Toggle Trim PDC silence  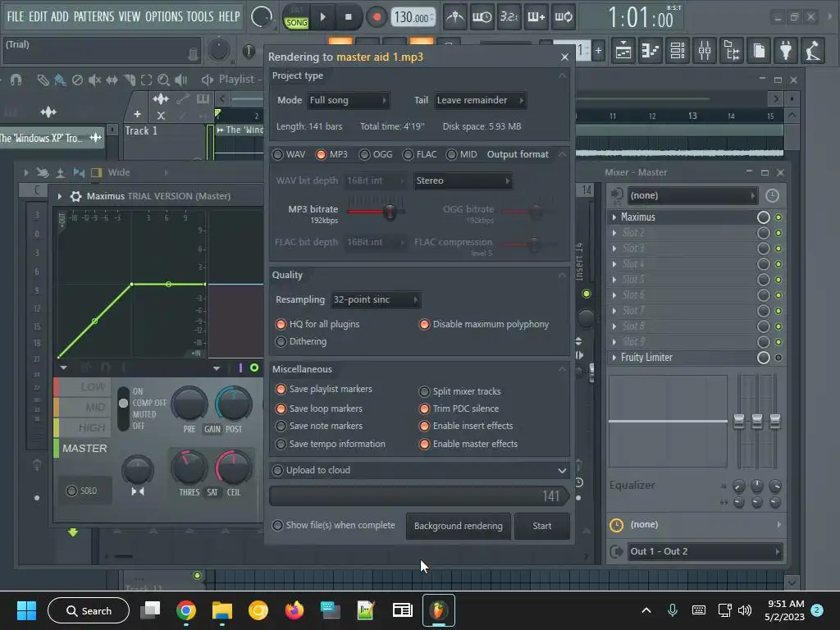point(459,409)
